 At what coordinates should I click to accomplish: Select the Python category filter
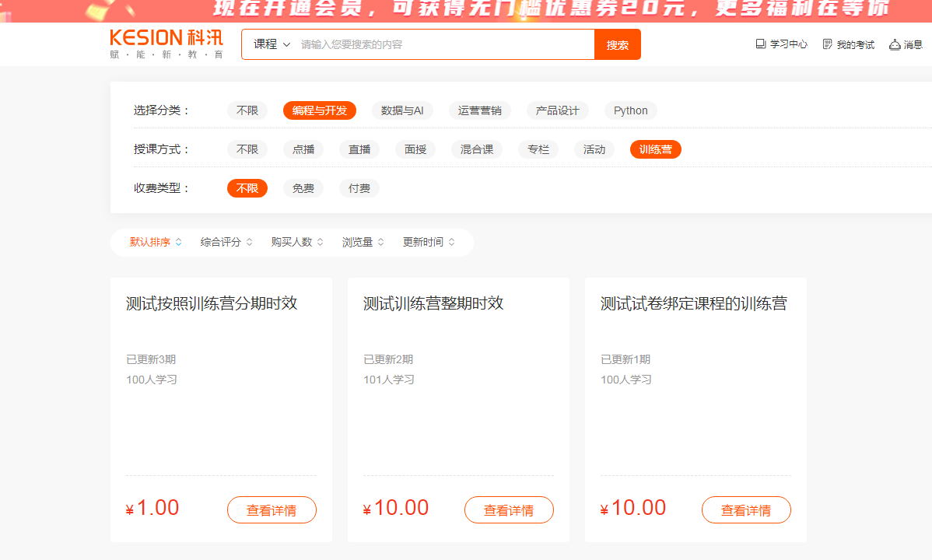[x=630, y=110]
